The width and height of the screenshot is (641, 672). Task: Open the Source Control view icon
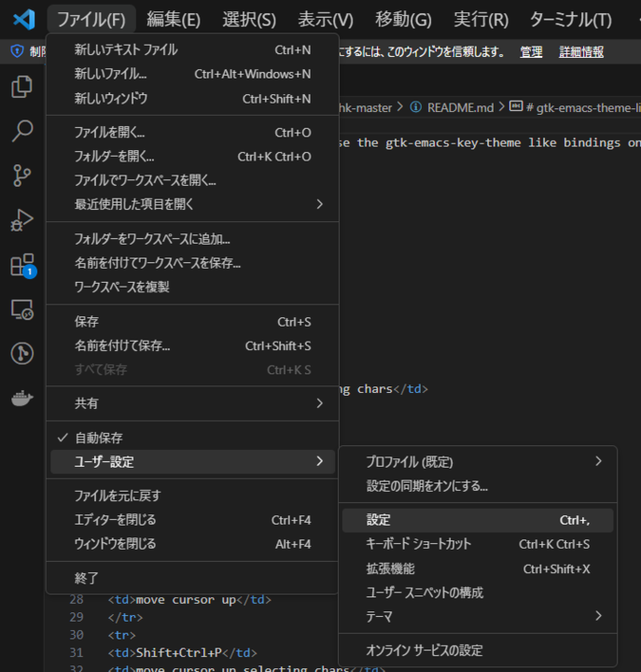[21, 175]
